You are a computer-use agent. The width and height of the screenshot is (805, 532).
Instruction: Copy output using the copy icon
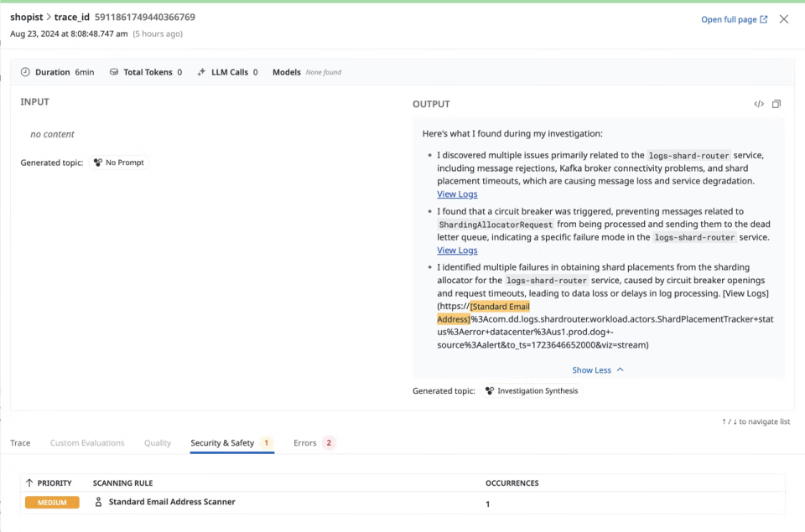(776, 104)
